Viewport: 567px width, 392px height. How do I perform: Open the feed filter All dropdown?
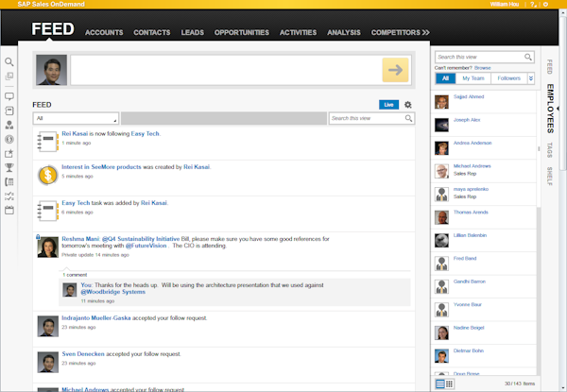76,119
